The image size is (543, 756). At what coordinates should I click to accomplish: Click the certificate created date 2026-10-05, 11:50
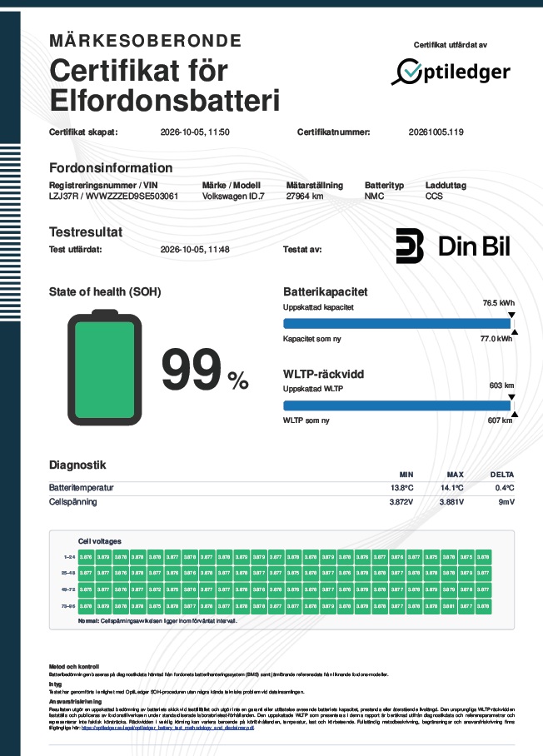click(195, 132)
